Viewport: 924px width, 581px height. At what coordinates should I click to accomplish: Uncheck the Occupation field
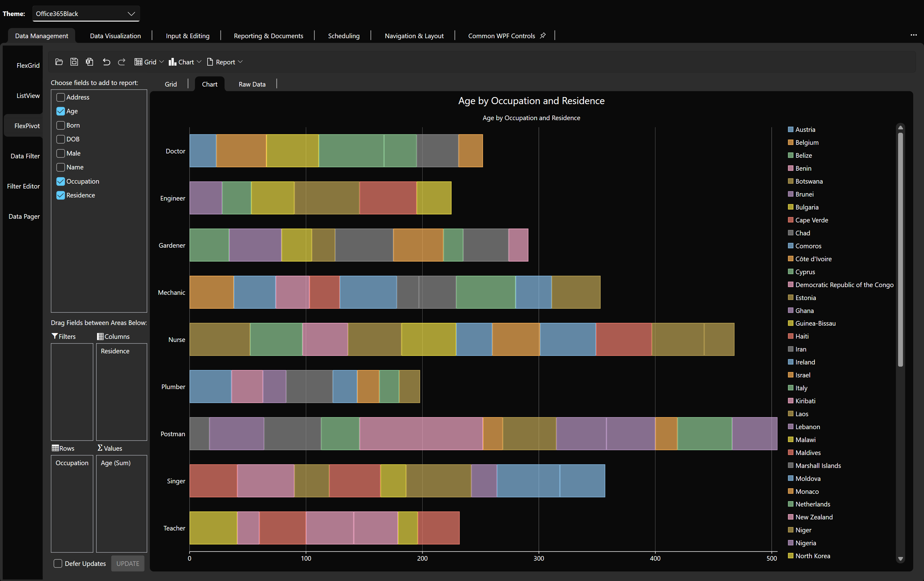pyautogui.click(x=61, y=181)
